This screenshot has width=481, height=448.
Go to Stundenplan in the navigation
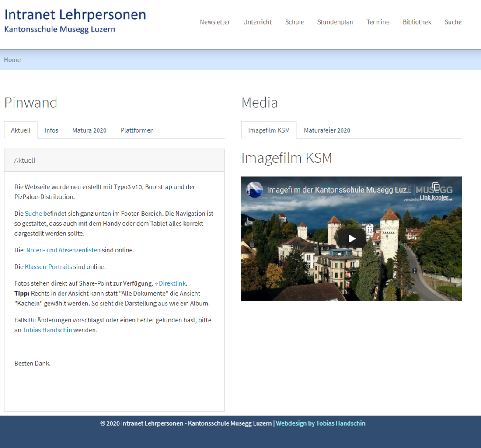click(335, 22)
